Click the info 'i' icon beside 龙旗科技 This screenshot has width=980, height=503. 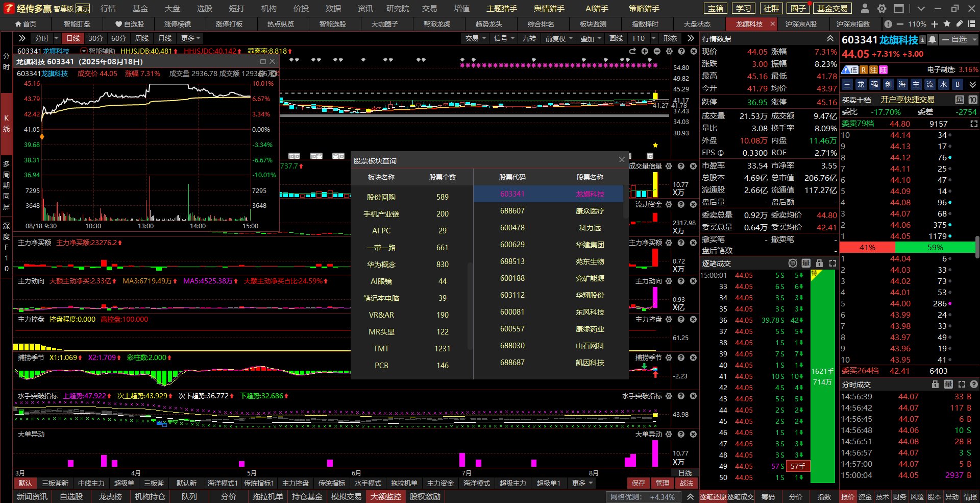click(x=922, y=40)
